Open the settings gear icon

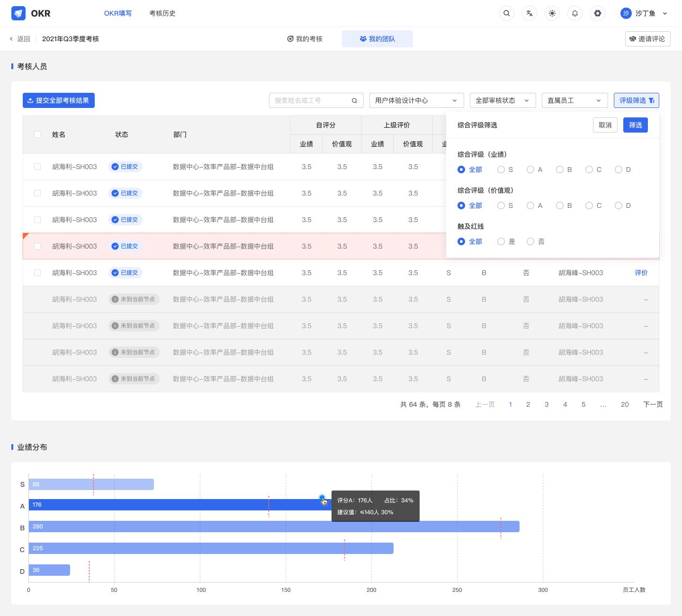coord(597,13)
